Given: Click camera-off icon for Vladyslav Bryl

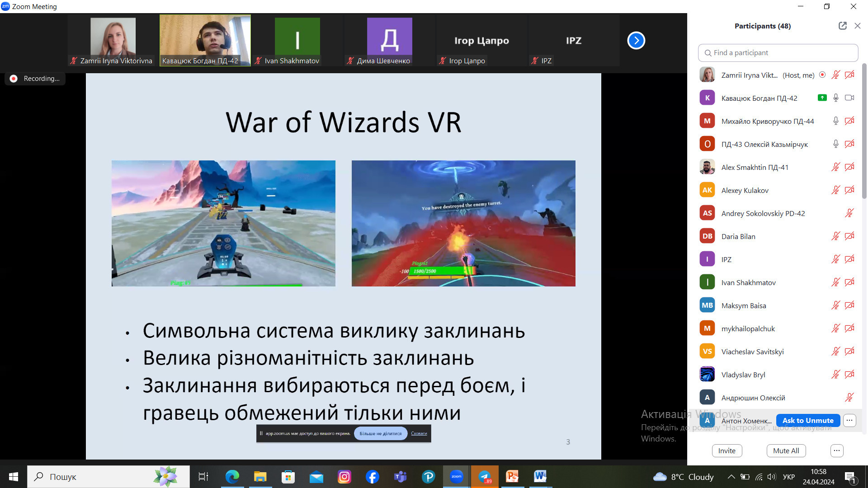Looking at the screenshot, I should click(x=849, y=375).
